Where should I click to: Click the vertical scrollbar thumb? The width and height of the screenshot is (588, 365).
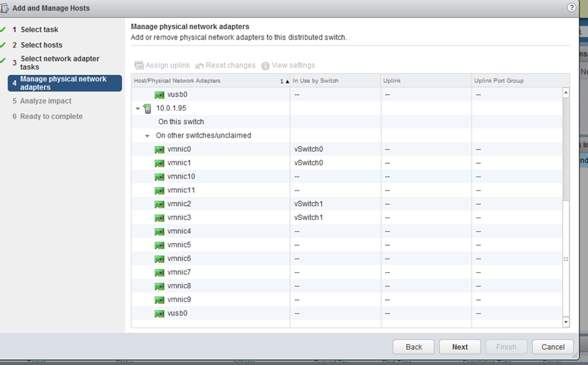point(566,259)
